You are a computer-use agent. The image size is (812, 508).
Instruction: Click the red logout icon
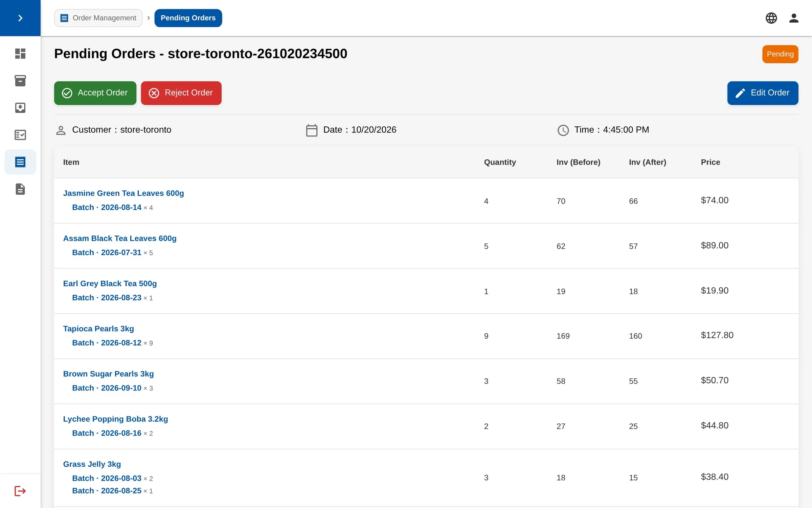[x=20, y=491]
